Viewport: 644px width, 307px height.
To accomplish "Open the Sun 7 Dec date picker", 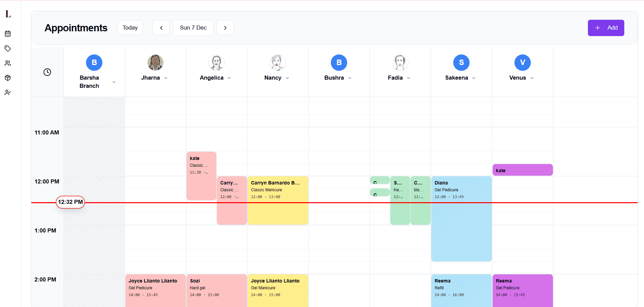I will [x=193, y=28].
